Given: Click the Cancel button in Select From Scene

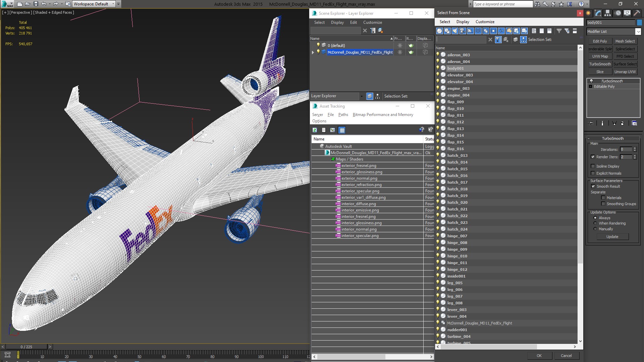Looking at the screenshot, I should click(x=566, y=356).
